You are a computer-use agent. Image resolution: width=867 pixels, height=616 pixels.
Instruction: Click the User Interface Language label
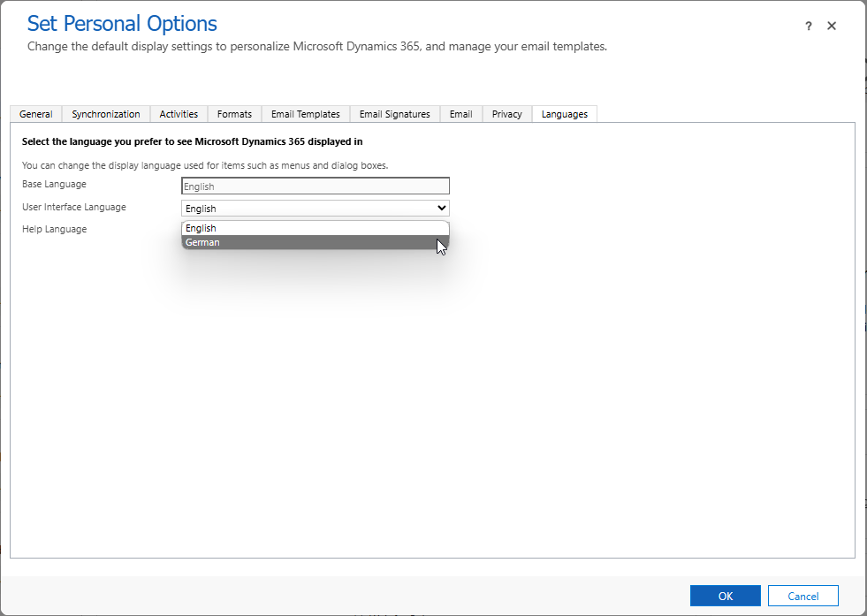pyautogui.click(x=74, y=207)
